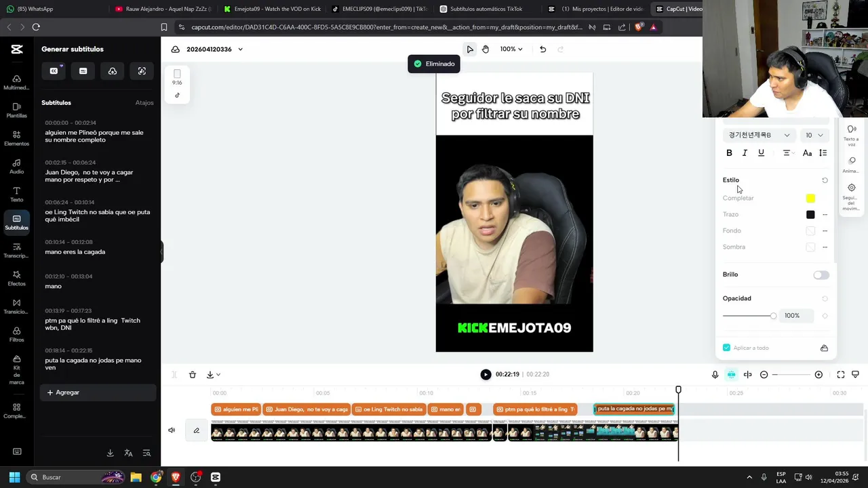Click the auto lyrics scan icon
Image resolution: width=868 pixels, height=488 pixels.
(142, 71)
